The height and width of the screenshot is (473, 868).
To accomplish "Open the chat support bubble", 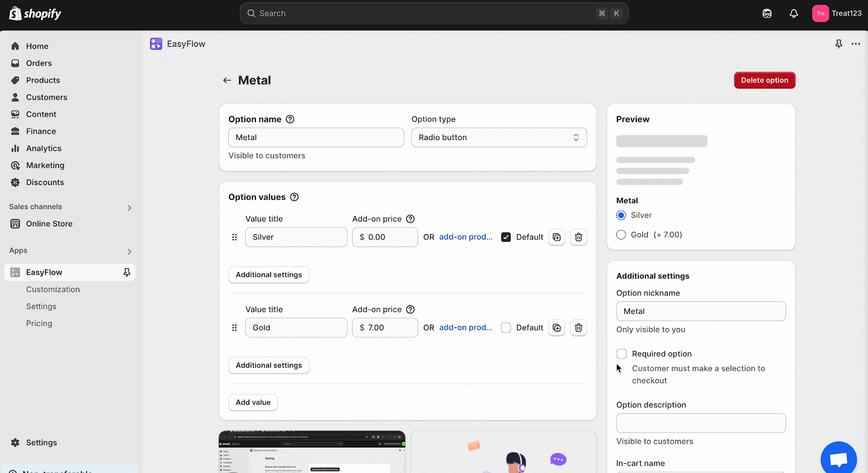I will tap(839, 459).
